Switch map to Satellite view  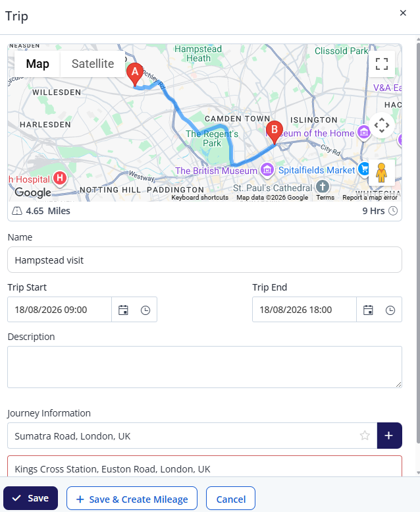[x=93, y=64]
